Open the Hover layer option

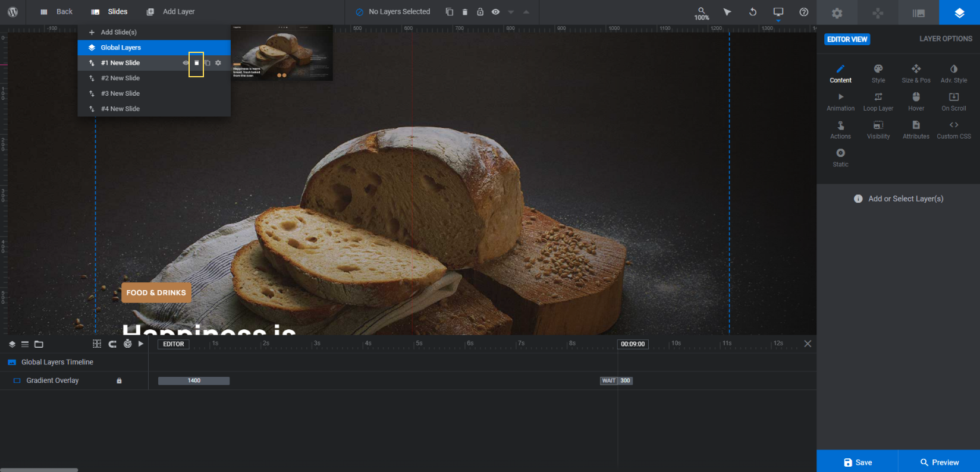click(x=916, y=102)
